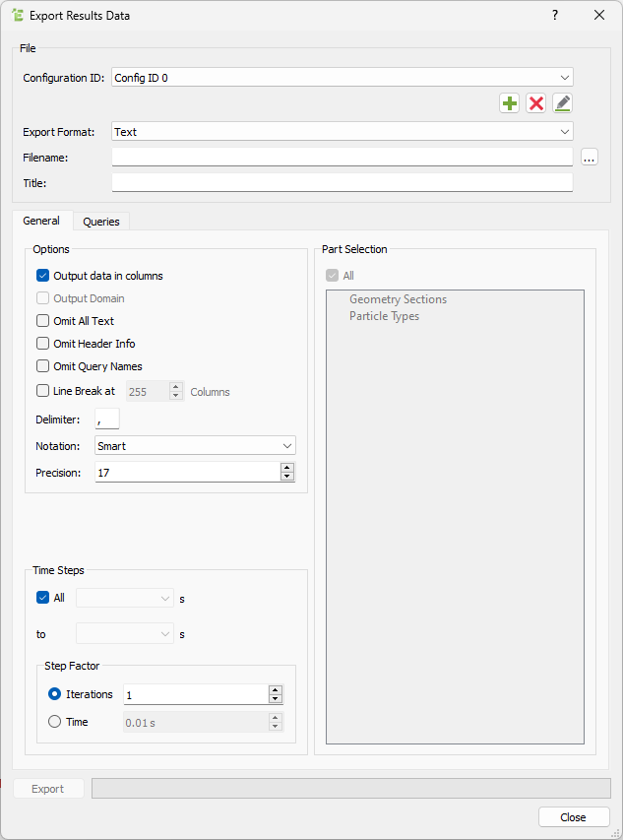
Task: Open the Notation dropdown
Action: (195, 446)
